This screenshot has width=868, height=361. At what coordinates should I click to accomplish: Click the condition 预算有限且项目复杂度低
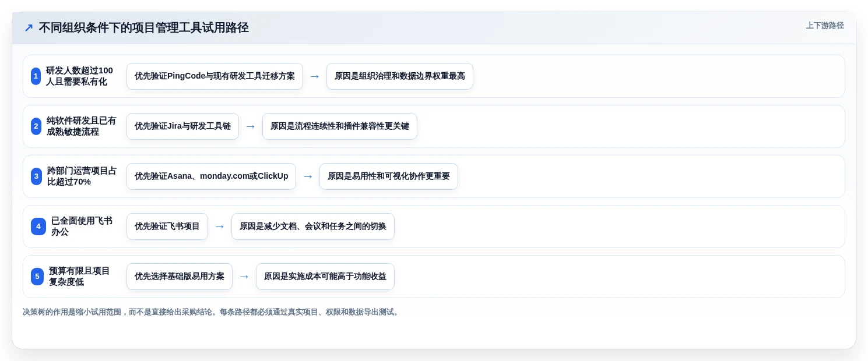click(x=79, y=277)
